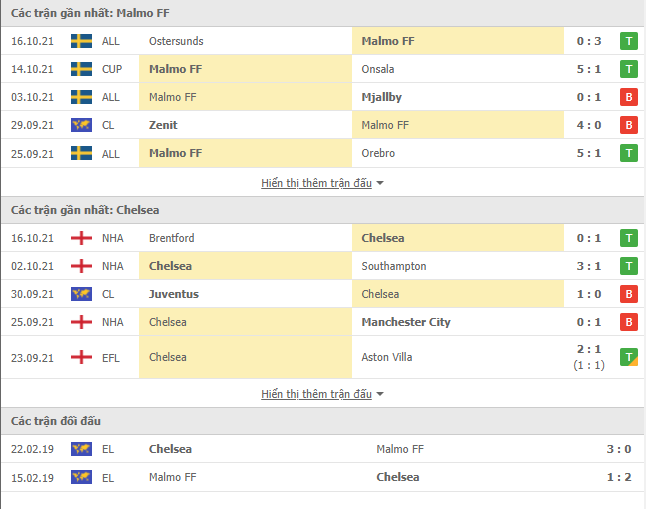Expand more Malmo FF matches arrow
The width and height of the screenshot is (646, 509).
coord(380,183)
